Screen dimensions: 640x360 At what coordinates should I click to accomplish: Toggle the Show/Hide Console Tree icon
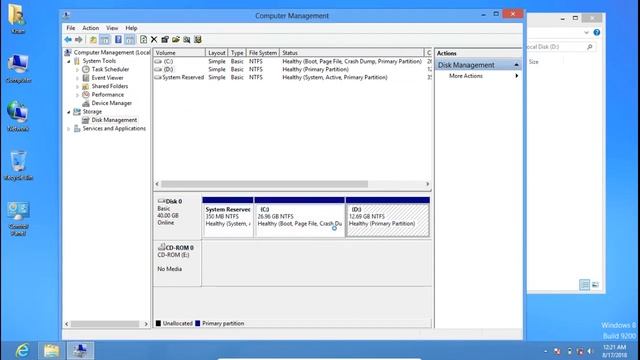point(105,40)
